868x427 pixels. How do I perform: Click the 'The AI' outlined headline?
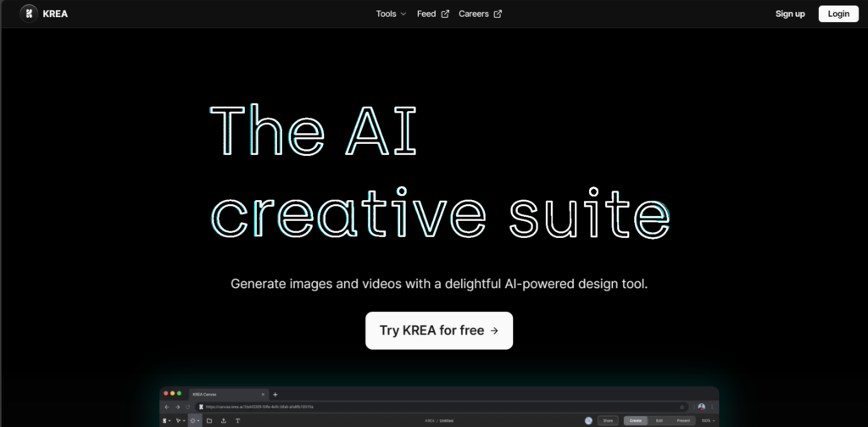pyautogui.click(x=313, y=130)
